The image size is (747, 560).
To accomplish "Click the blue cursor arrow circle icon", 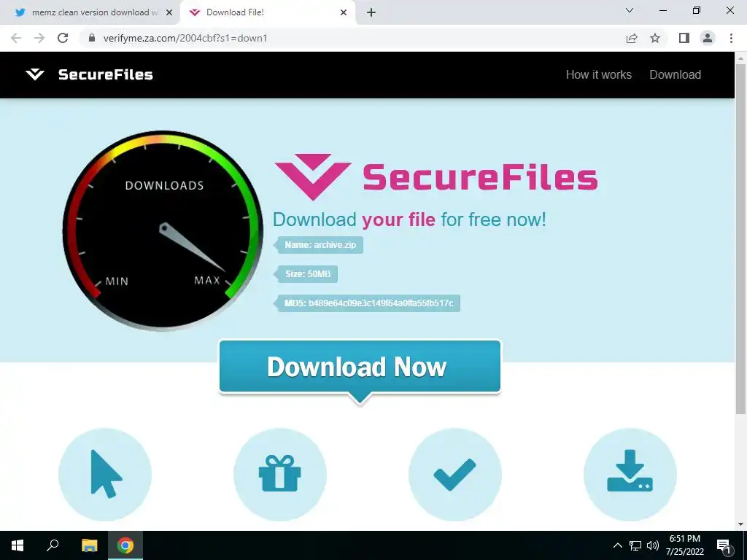I will coord(105,474).
